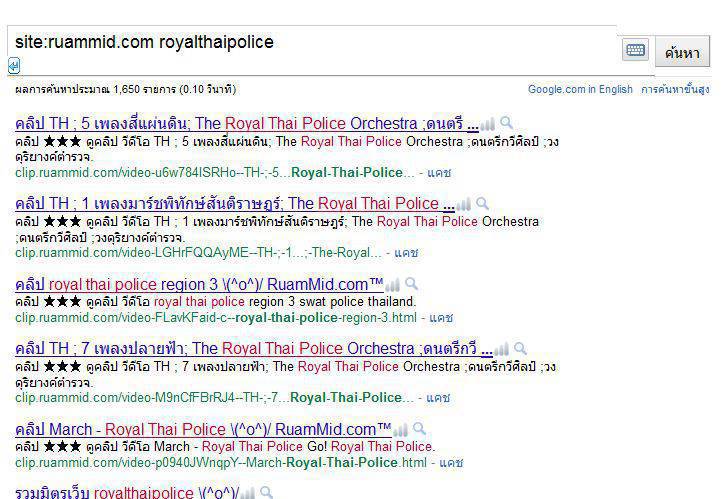Click signal-bars icon next to '7 เพลงปลายฟ้า' title

tap(502, 349)
